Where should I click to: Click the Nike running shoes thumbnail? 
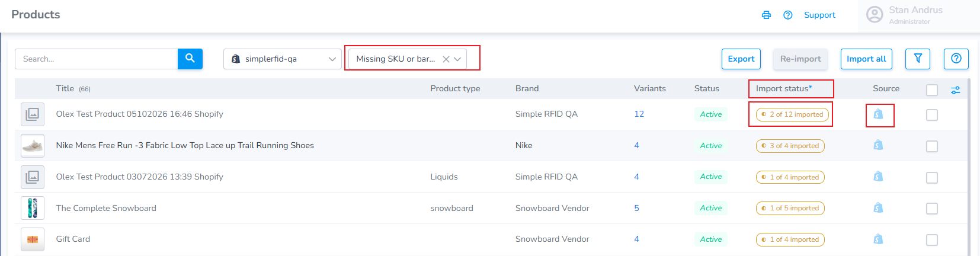33,145
